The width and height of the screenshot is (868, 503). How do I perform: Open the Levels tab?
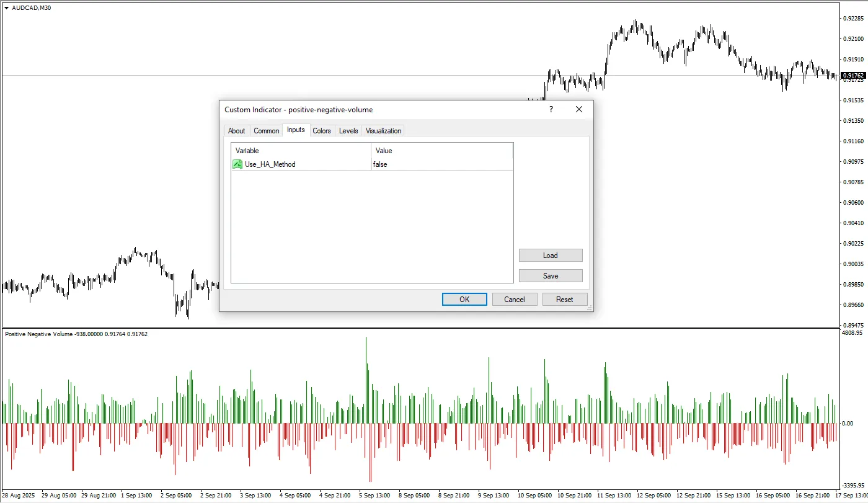[x=348, y=131]
